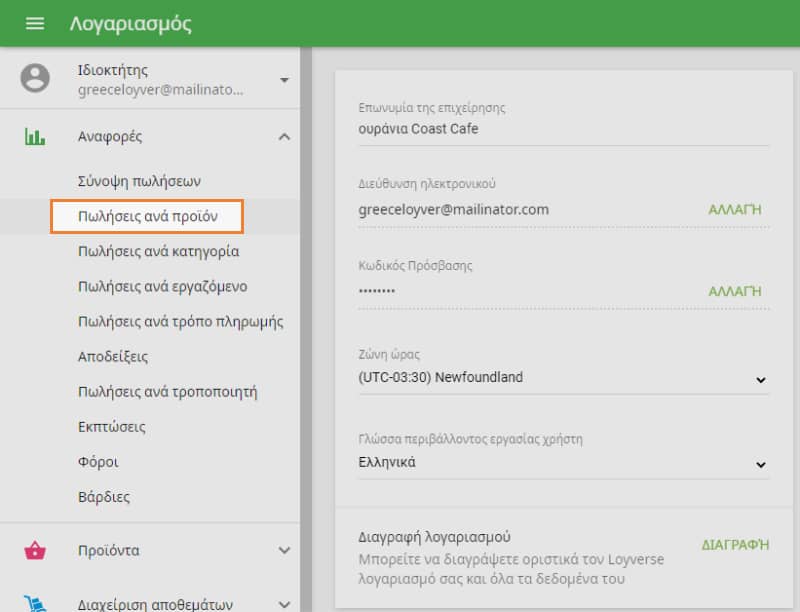Select Βάρδιες from the reports menu

pos(104,497)
